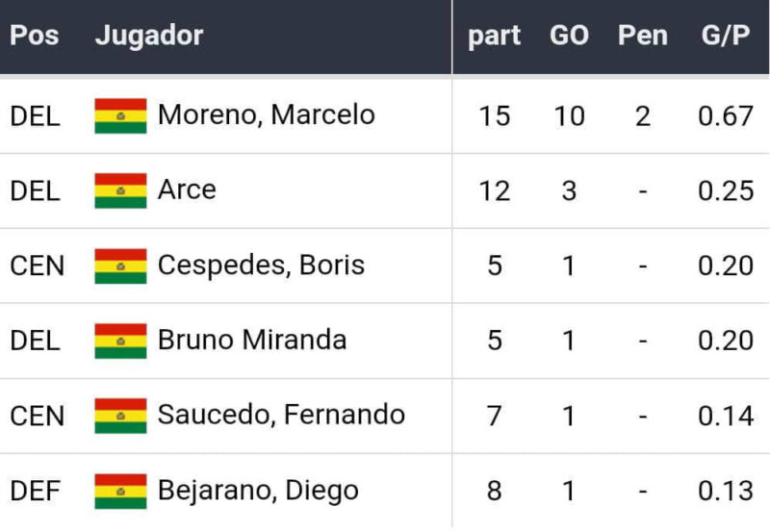Sort table by the Pos column header

(35, 36)
